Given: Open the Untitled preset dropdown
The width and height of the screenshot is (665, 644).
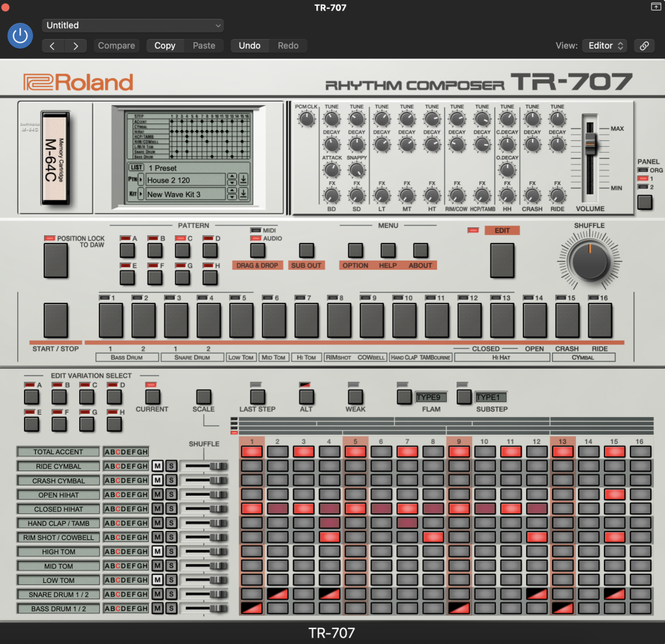Looking at the screenshot, I should pyautogui.click(x=132, y=25).
